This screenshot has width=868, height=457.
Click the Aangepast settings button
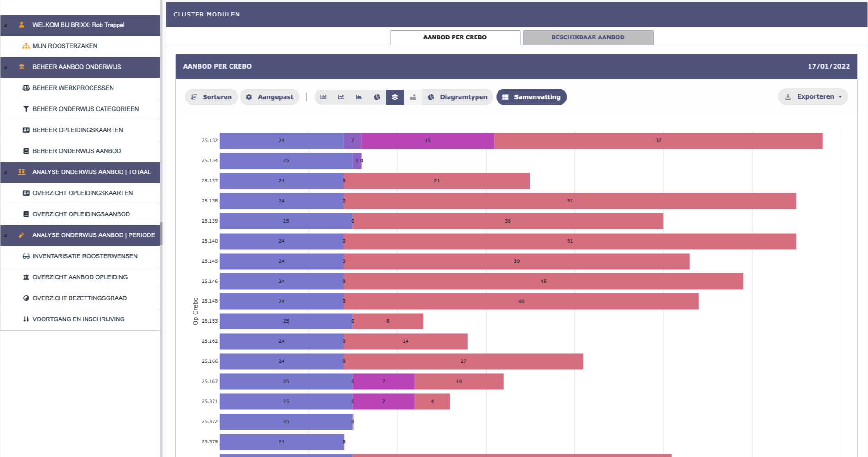(270, 97)
